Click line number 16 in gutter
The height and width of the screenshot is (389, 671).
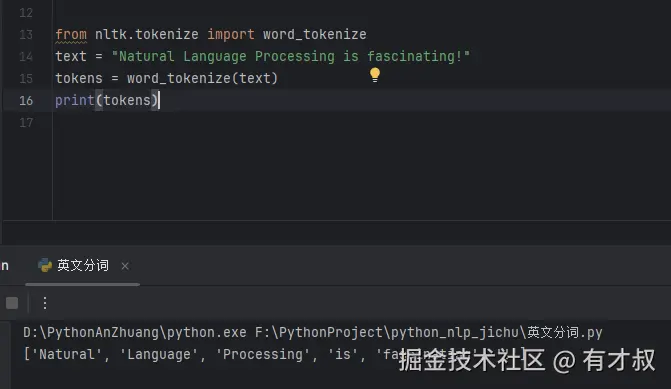26,101
